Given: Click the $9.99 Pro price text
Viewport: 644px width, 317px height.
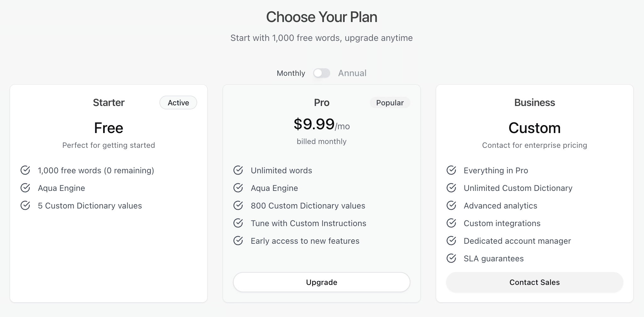Looking at the screenshot, I should tap(314, 124).
